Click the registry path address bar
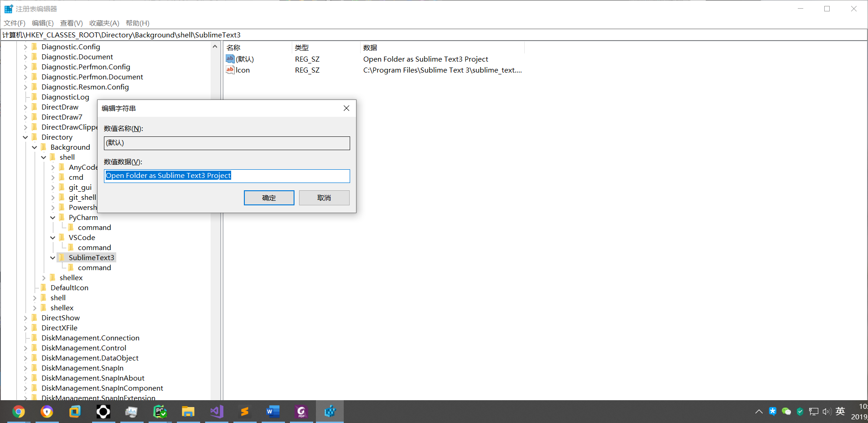The width and height of the screenshot is (868, 423). click(x=434, y=35)
